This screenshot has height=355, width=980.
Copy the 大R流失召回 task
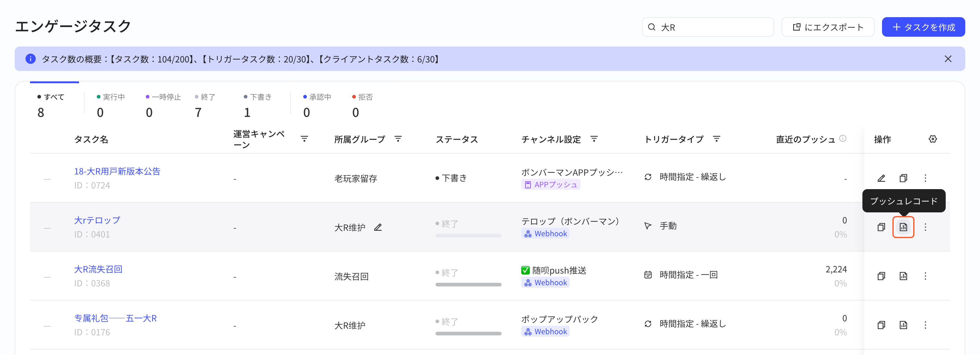click(x=881, y=276)
